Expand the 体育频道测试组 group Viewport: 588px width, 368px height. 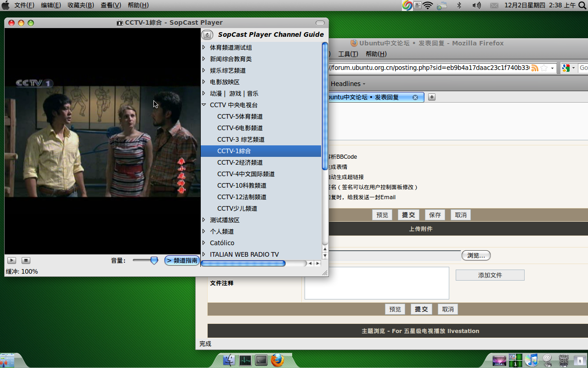coord(204,47)
